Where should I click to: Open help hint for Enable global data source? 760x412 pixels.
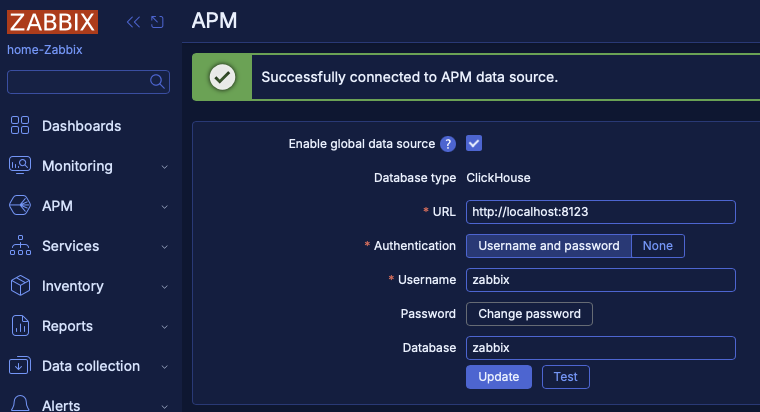tap(448, 144)
